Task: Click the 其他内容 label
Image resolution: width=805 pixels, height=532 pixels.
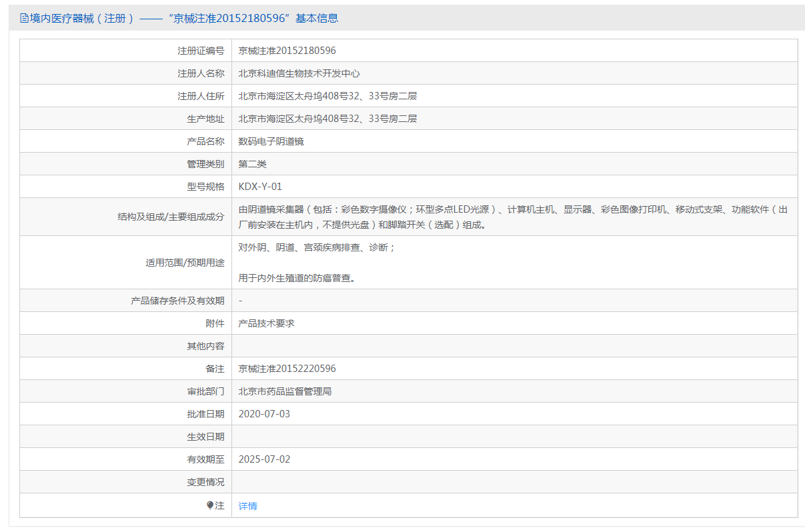Action: [x=205, y=346]
